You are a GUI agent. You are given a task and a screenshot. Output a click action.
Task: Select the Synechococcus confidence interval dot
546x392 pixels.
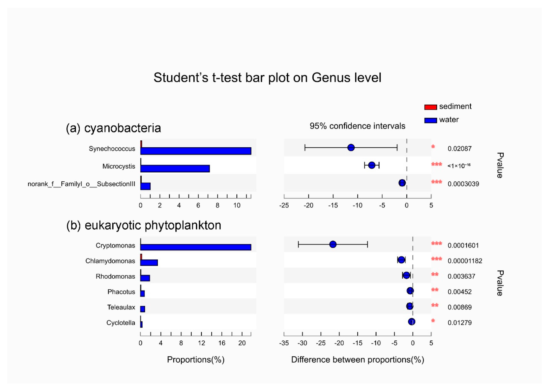(351, 147)
